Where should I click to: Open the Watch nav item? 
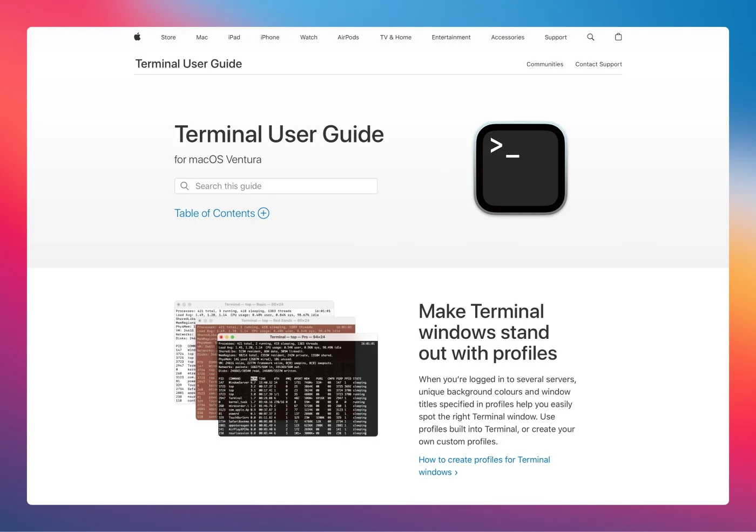pyautogui.click(x=309, y=37)
